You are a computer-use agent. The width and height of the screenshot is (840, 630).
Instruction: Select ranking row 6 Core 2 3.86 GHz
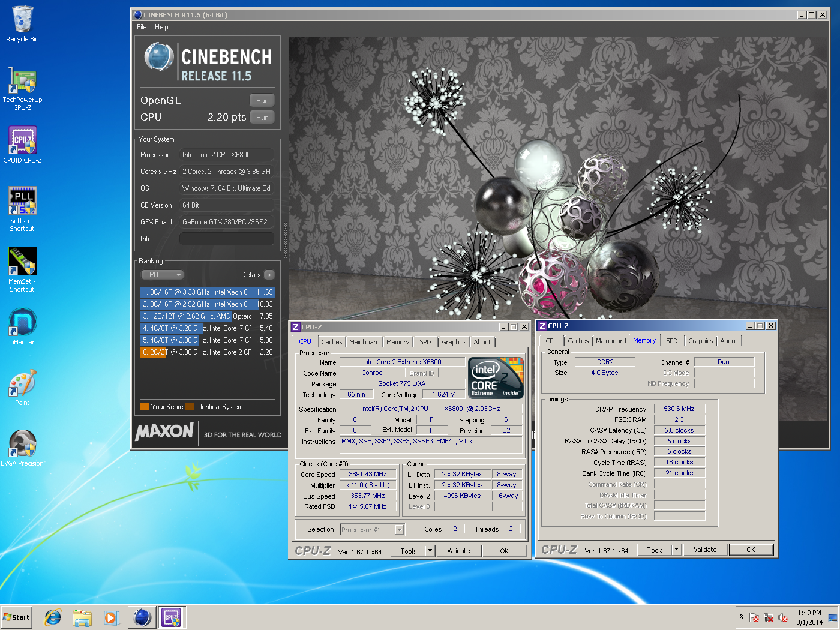coord(208,352)
